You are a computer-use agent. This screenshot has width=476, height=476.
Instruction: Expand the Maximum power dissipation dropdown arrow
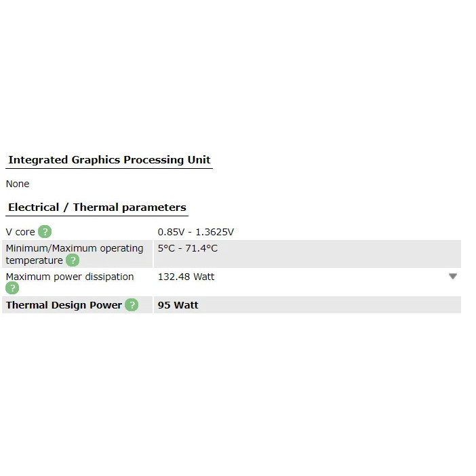(453, 277)
